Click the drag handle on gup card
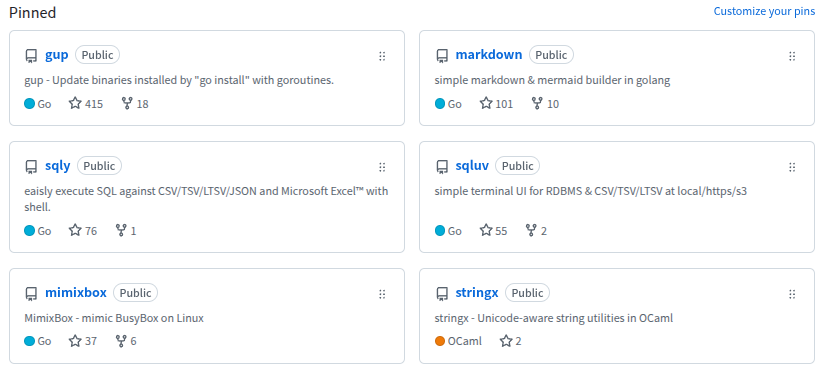821x371 pixels. (382, 56)
